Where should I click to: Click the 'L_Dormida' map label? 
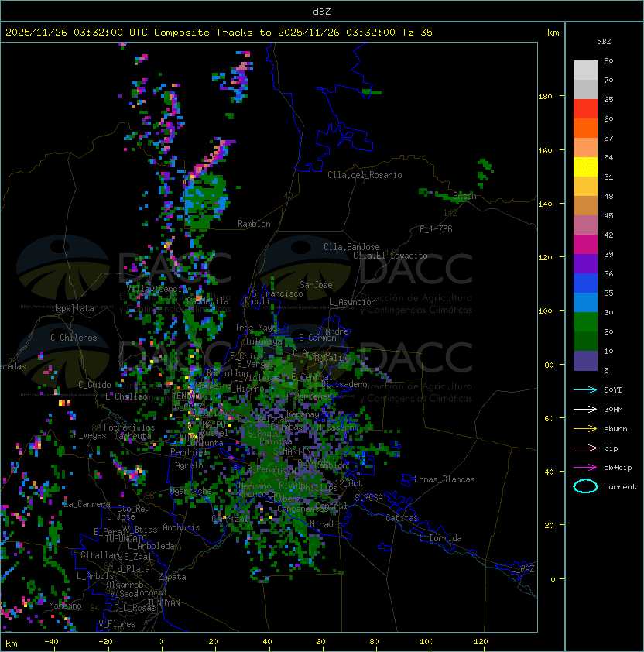tap(440, 538)
